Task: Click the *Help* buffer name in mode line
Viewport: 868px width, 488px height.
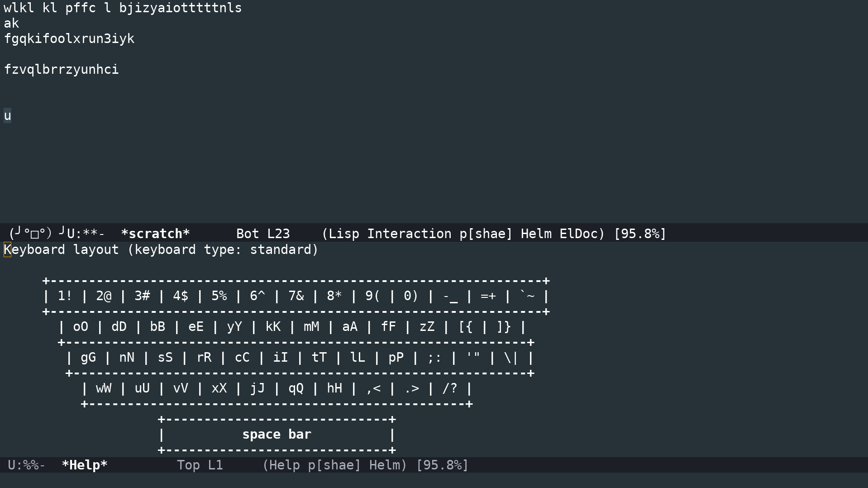Action: (x=85, y=465)
